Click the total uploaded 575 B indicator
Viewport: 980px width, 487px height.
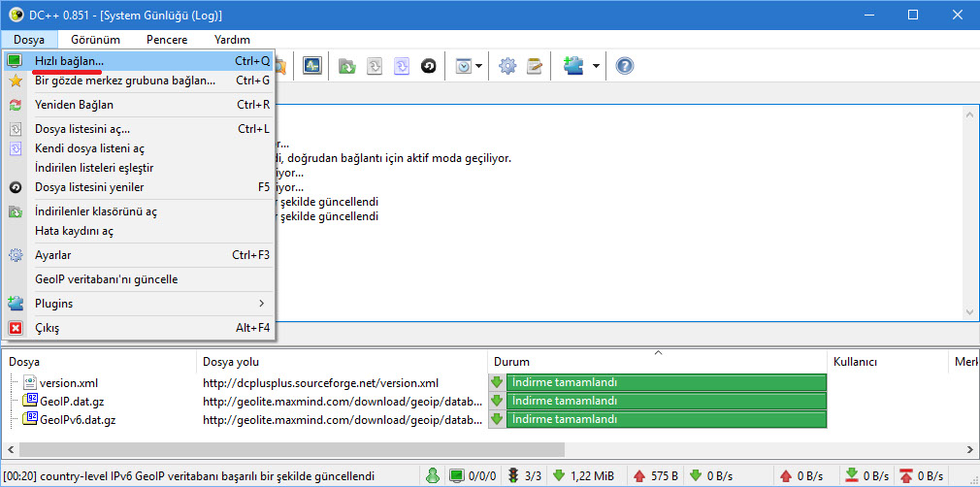pyautogui.click(x=656, y=475)
